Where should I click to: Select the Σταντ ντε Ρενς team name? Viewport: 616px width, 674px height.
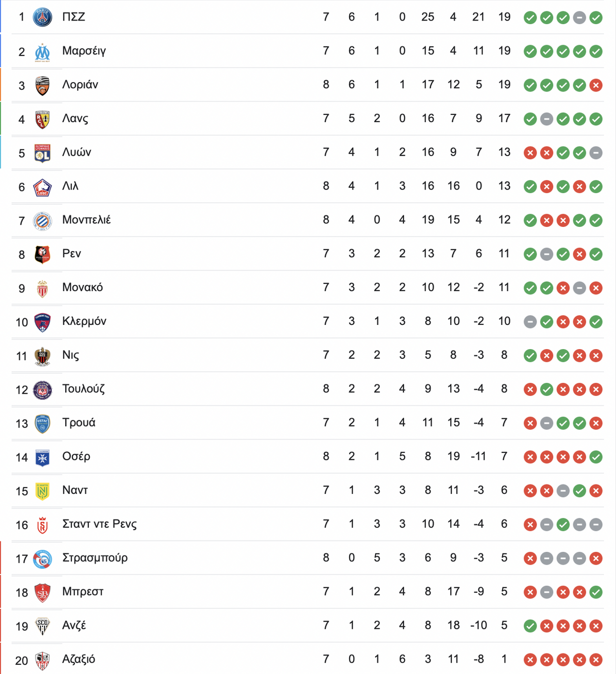tap(100, 524)
